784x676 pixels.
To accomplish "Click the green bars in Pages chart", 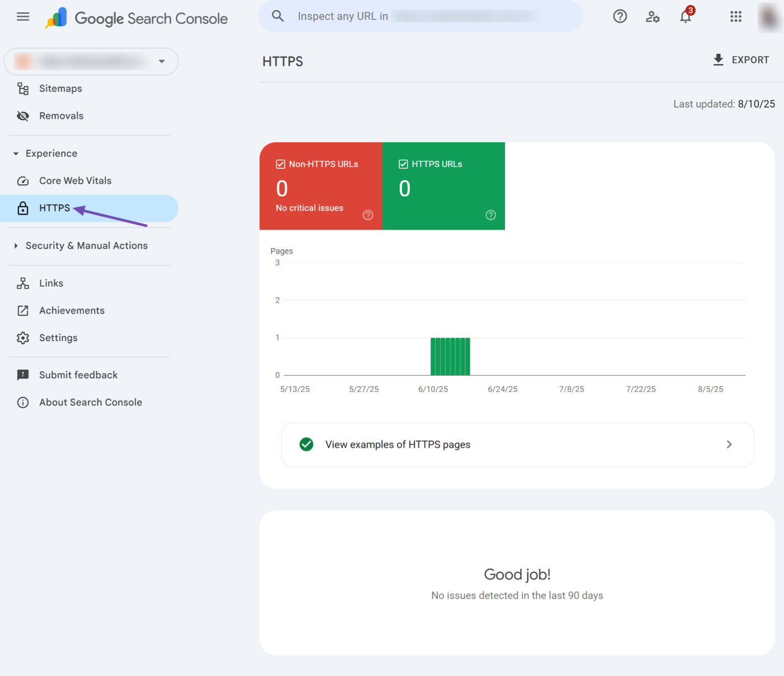I will coord(450,357).
